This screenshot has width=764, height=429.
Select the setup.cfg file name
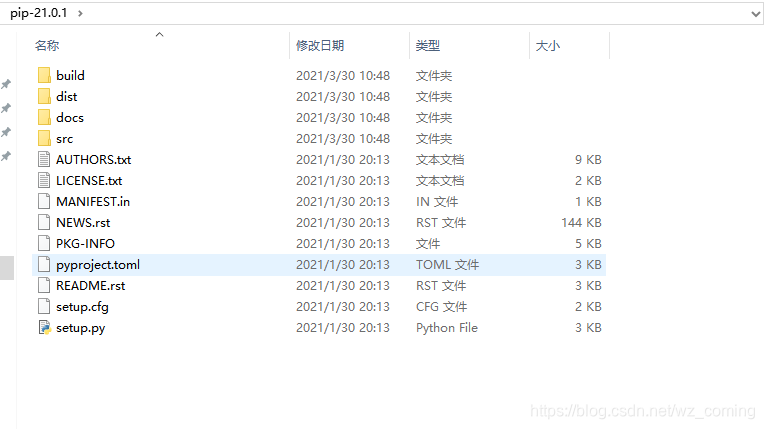(82, 307)
